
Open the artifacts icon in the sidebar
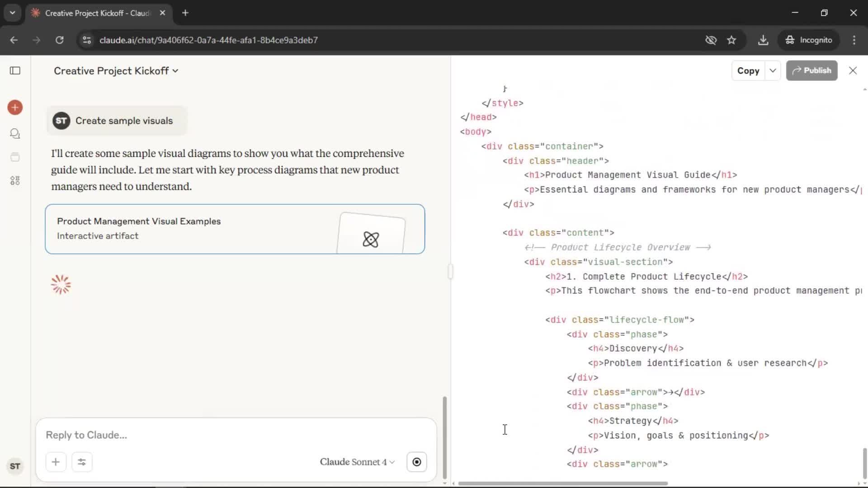[x=15, y=181]
